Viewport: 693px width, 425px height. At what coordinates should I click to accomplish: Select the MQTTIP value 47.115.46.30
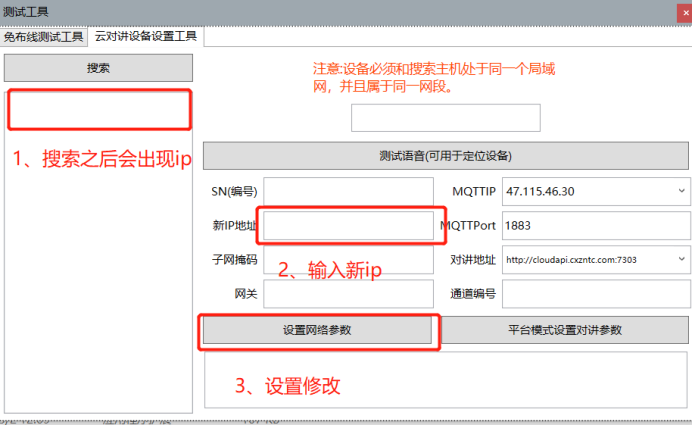click(540, 191)
